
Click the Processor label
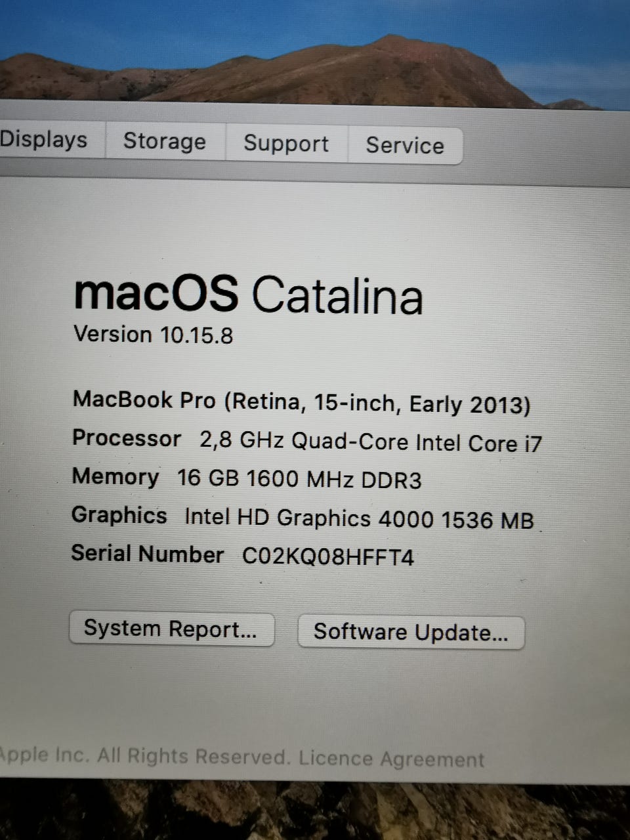point(127,438)
